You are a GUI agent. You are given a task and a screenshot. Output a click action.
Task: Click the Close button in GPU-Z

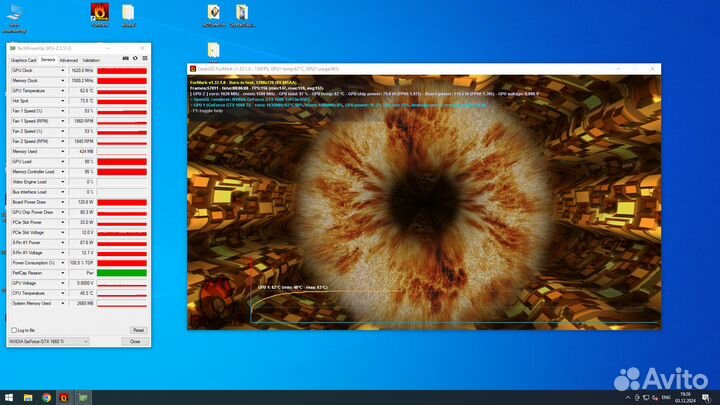click(134, 341)
